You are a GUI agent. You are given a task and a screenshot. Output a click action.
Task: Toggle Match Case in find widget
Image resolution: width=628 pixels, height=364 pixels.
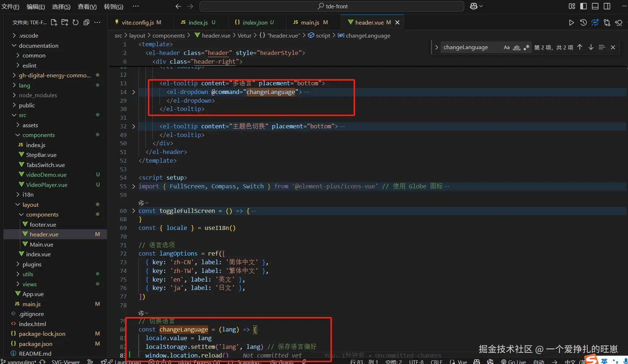507,47
